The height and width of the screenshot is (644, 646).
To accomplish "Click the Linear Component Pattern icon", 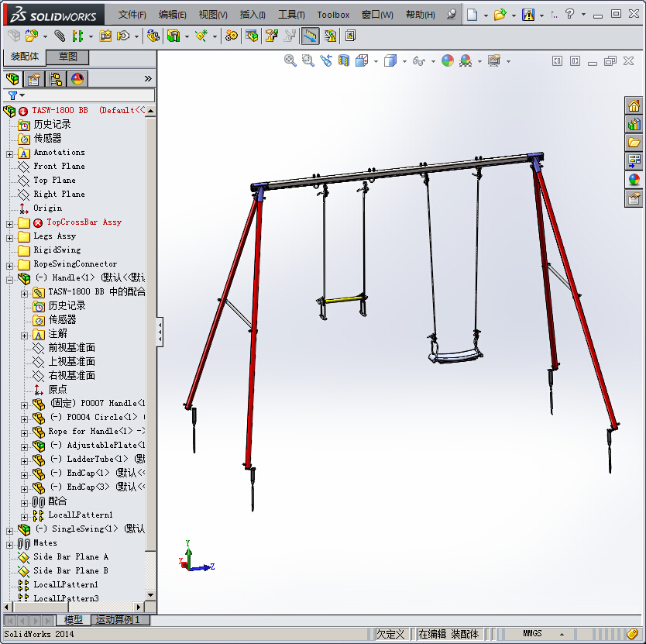I will click(x=77, y=36).
